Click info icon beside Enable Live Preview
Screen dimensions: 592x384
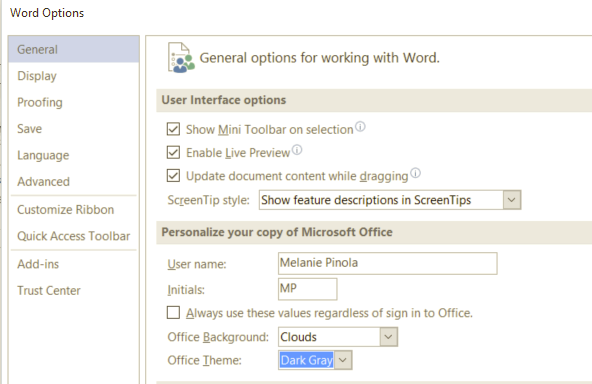(x=297, y=150)
